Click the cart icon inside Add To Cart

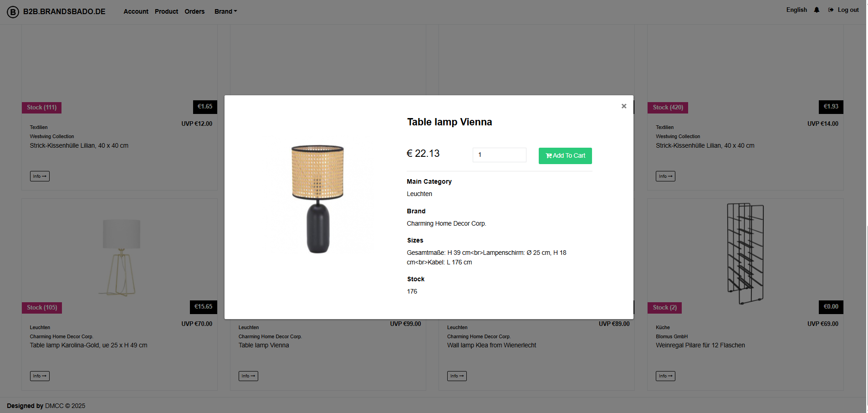[x=549, y=155]
